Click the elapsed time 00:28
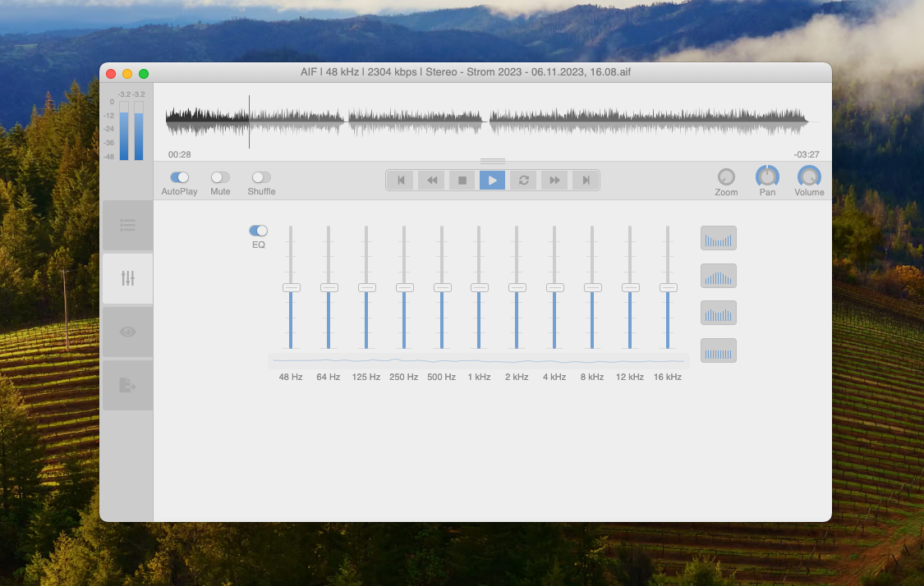The height and width of the screenshot is (586, 924). tap(179, 154)
